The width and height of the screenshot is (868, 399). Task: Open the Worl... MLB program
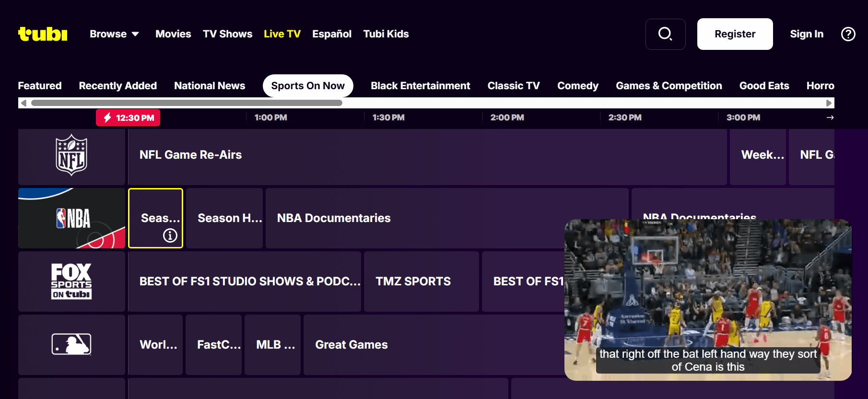click(x=155, y=345)
